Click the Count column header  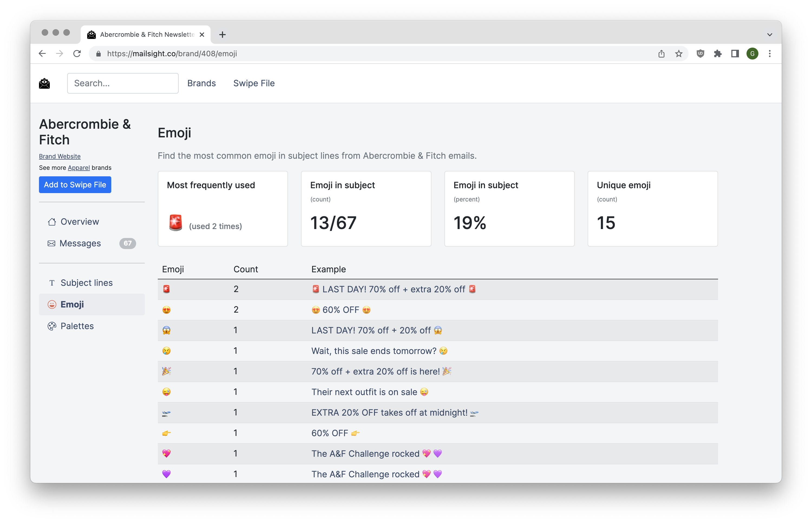click(x=245, y=269)
